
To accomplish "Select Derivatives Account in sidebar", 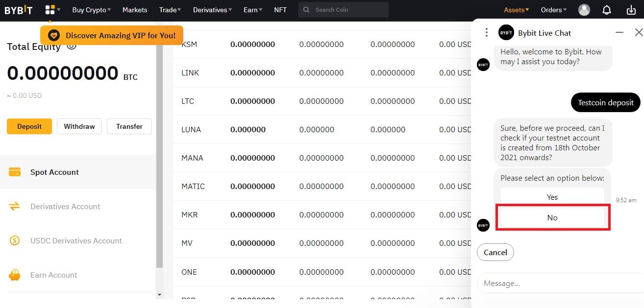I will [x=78, y=206].
